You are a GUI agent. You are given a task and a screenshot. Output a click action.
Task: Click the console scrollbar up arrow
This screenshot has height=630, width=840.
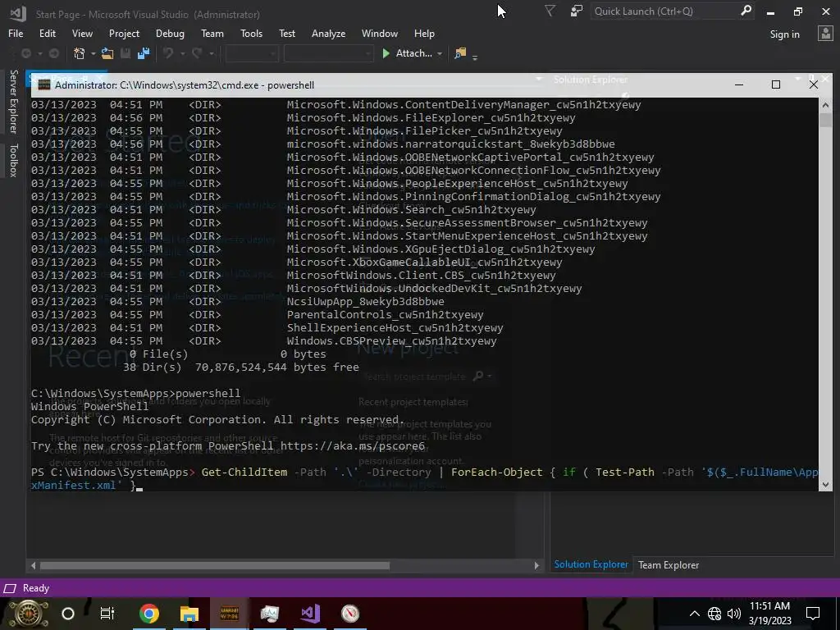825,105
